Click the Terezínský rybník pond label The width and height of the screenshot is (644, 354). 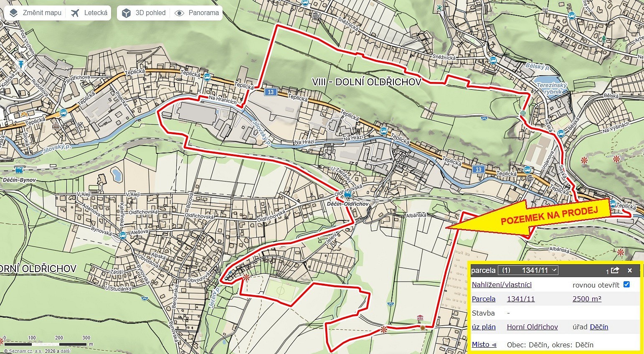click(x=552, y=88)
